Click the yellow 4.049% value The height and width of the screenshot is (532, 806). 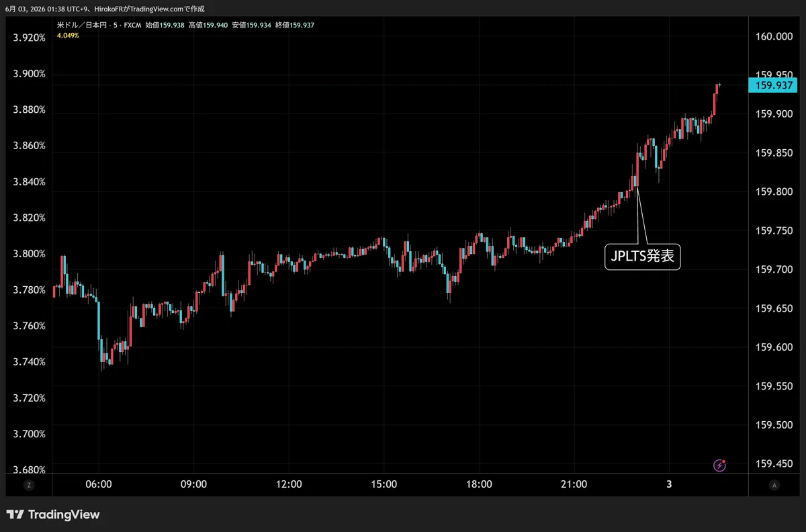[x=68, y=35]
